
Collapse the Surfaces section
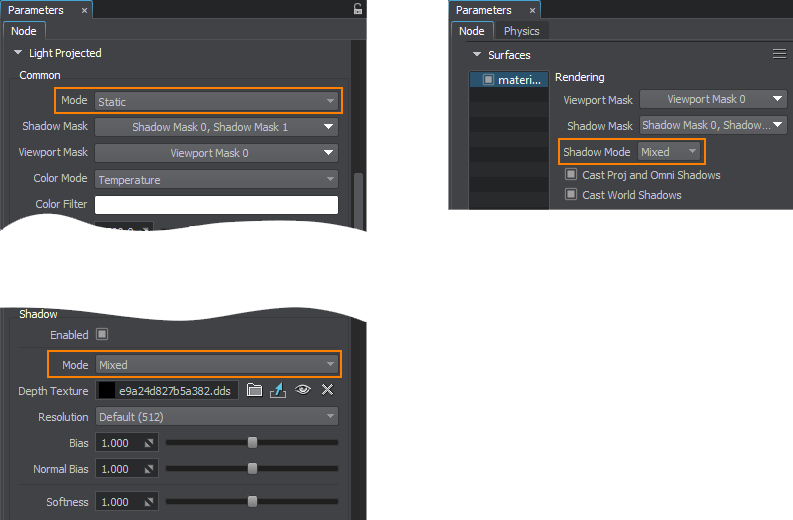point(476,54)
